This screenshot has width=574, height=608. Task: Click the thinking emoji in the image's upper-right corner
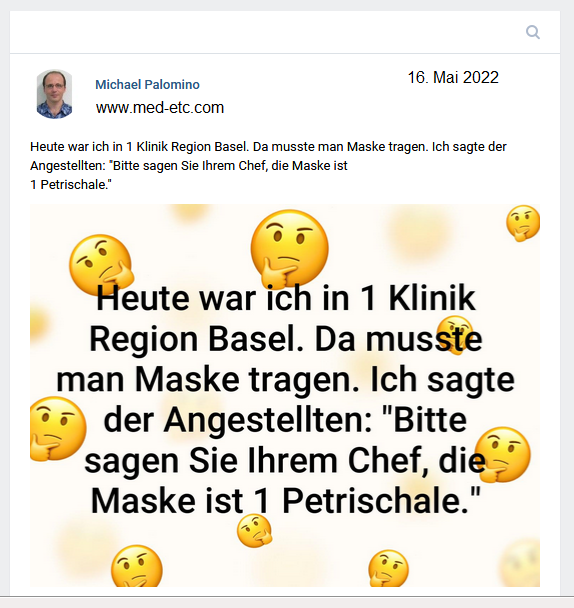pyautogui.click(x=523, y=223)
